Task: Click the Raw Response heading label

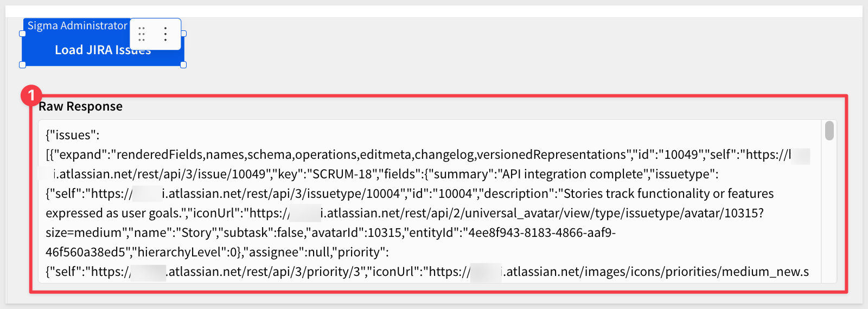Action: click(x=80, y=106)
